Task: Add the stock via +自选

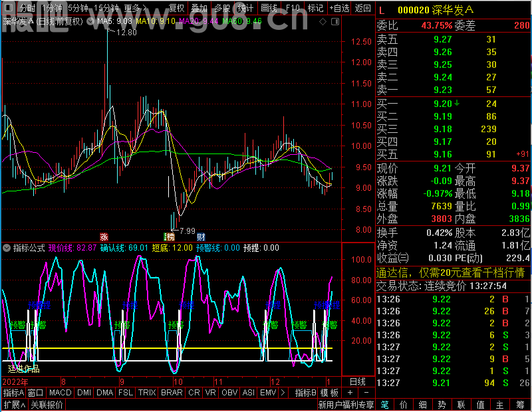Action: (x=339, y=8)
